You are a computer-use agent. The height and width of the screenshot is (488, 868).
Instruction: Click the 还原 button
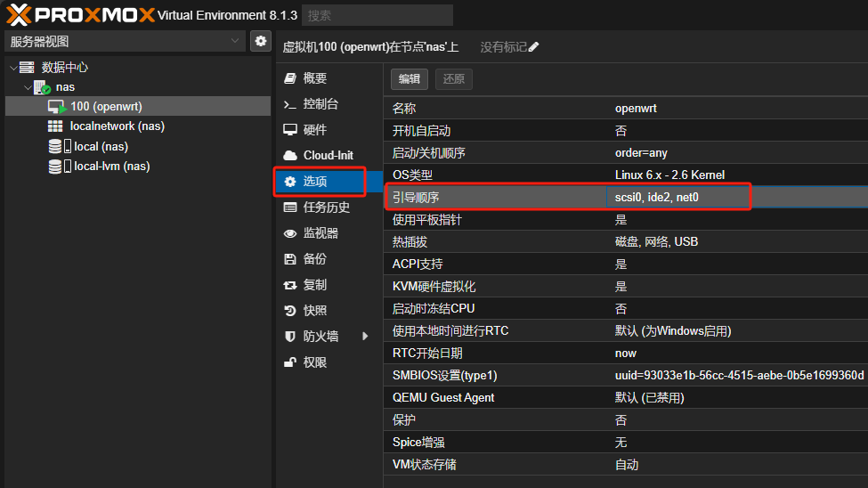click(x=453, y=78)
